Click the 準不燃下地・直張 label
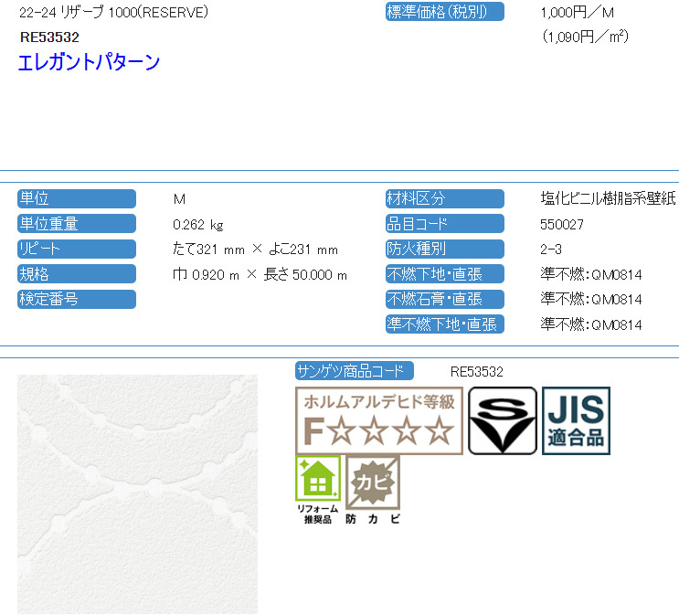 (x=445, y=324)
